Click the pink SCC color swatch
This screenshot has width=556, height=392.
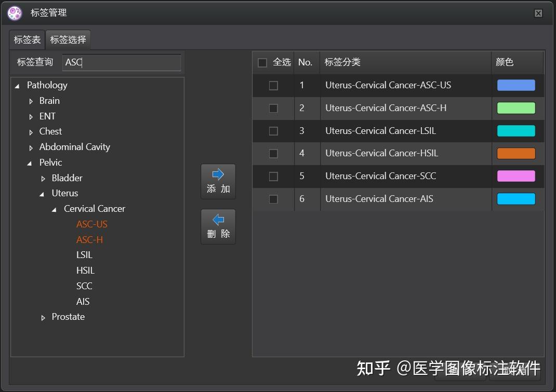tap(515, 176)
